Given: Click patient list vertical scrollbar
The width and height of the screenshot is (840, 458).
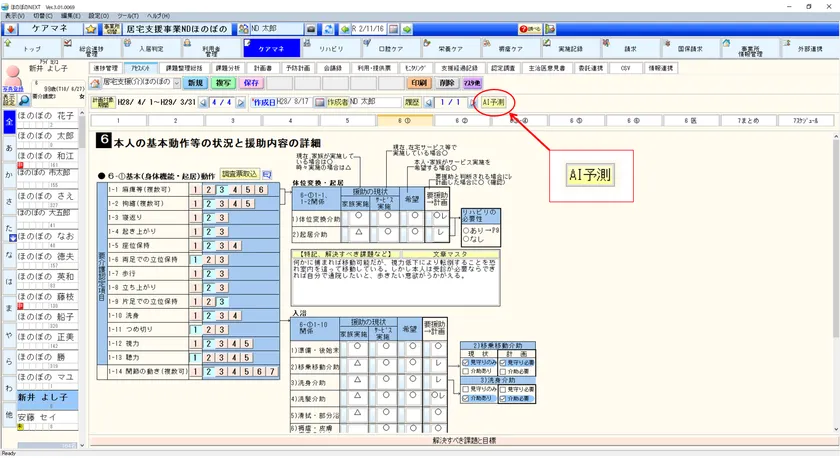Looking at the screenshot, I should [82, 279].
